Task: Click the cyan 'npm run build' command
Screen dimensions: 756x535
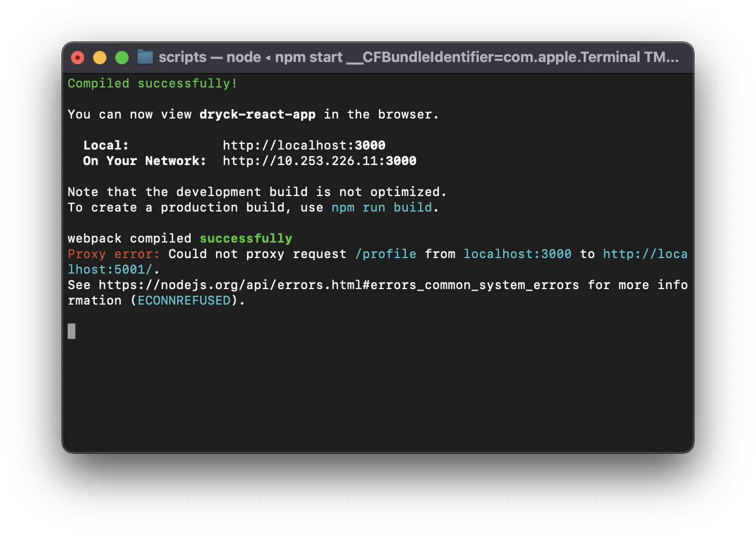Action: (381, 208)
